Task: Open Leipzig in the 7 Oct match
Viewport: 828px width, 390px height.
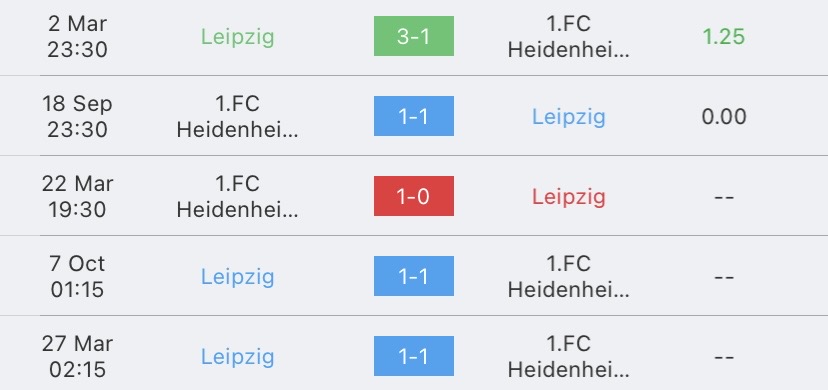Action: (x=238, y=277)
